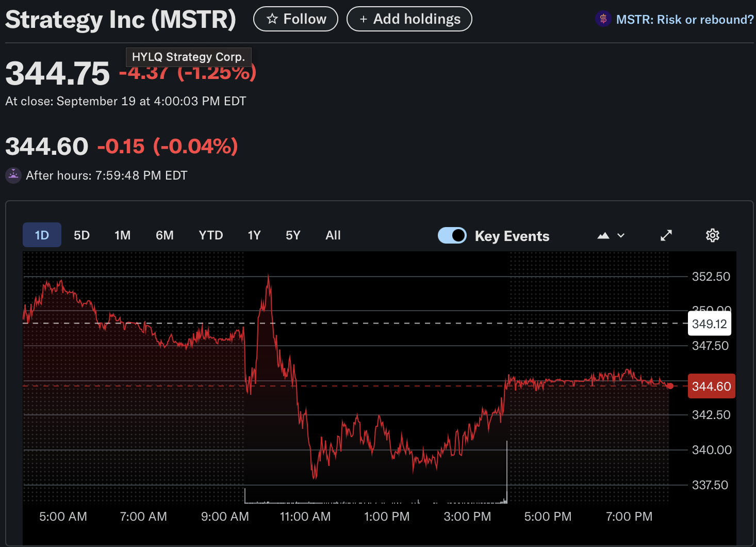
Task: Click the 340.00 price axis label
Action: pyautogui.click(x=712, y=450)
